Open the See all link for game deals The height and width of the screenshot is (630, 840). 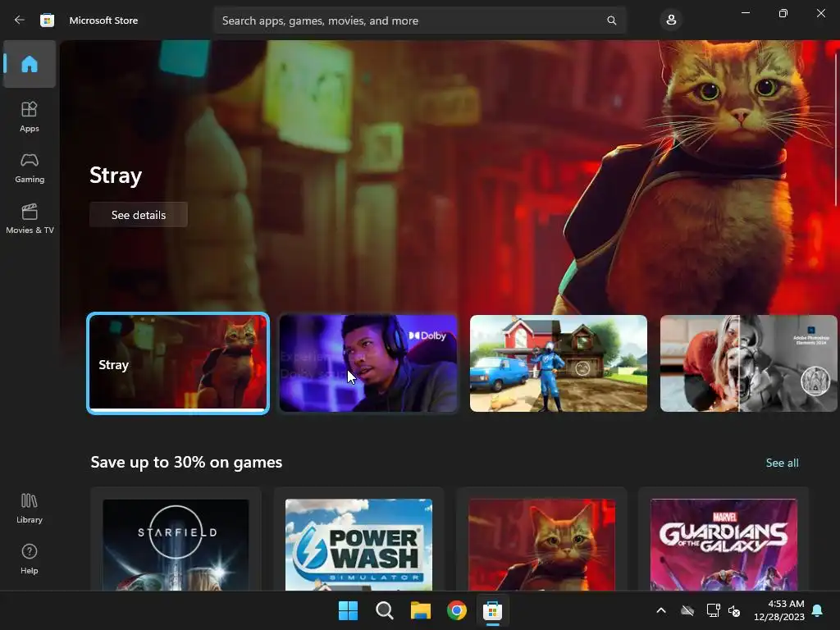[x=782, y=463]
